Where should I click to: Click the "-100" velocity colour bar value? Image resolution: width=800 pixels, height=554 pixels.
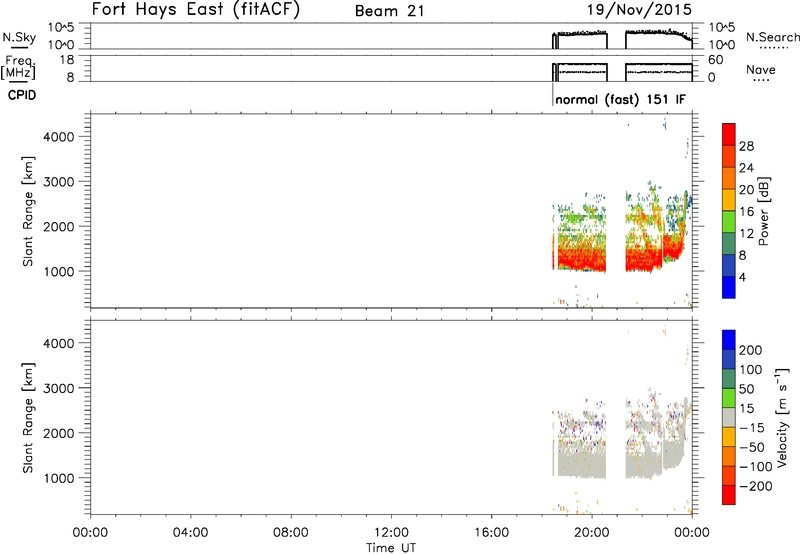pyautogui.click(x=756, y=467)
